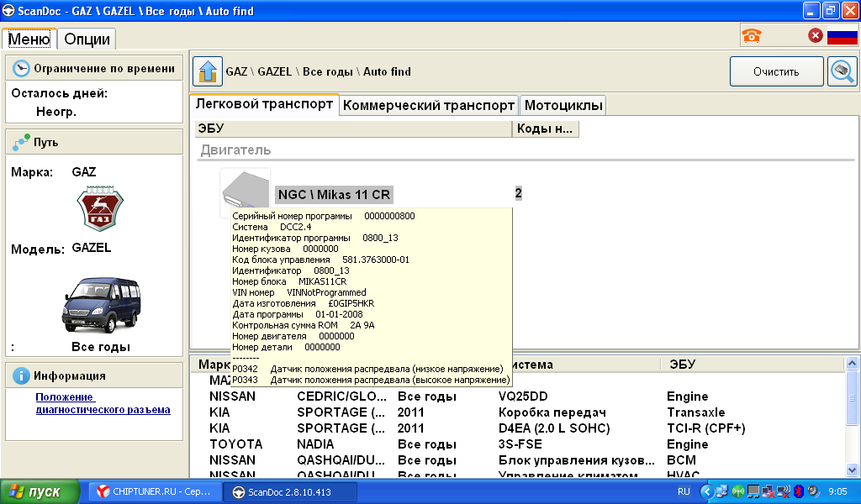Click the red X icon beside the flag
This screenshot has width=861, height=504.
point(816,35)
